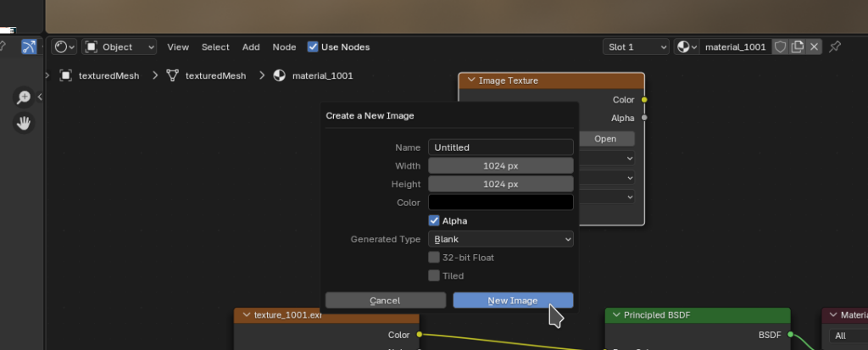Screen dimensions: 868x350
Task: Open the Node menu
Action: pos(284,47)
